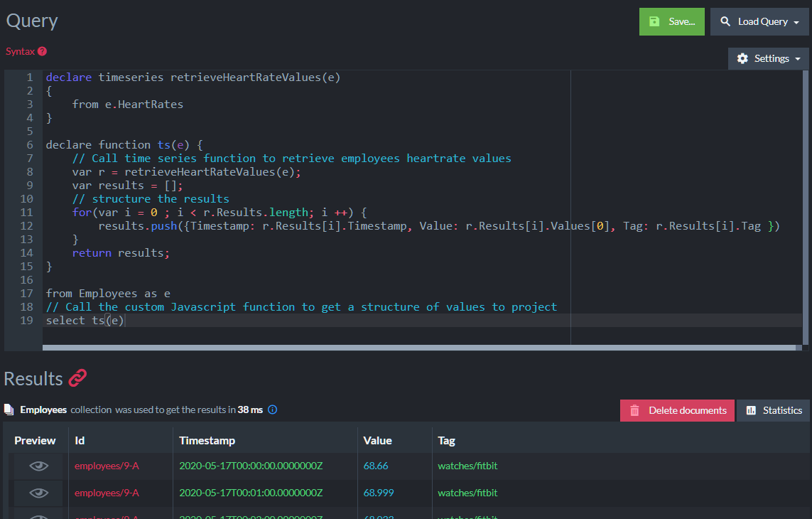Click the 'from Employees as e' code line
Screen dimensions: 812x519
click(108, 294)
